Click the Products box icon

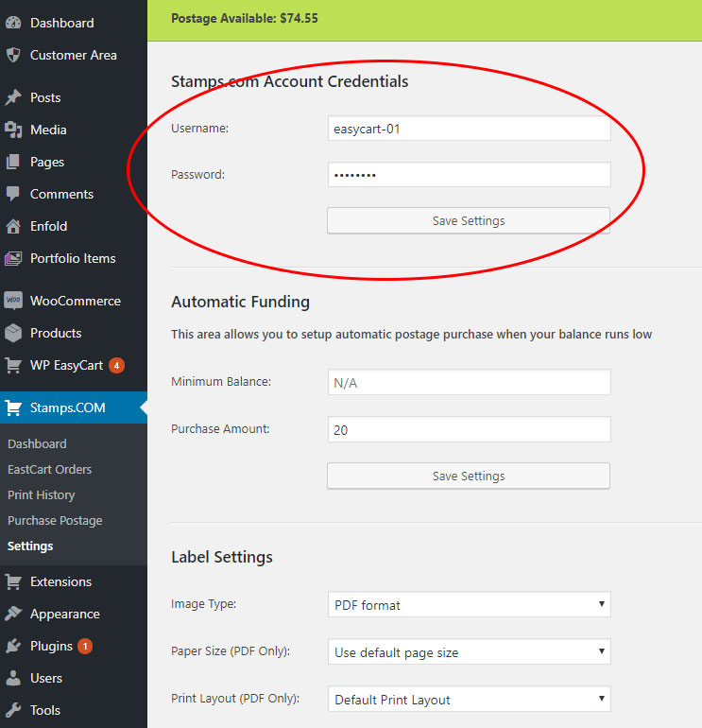[x=13, y=333]
